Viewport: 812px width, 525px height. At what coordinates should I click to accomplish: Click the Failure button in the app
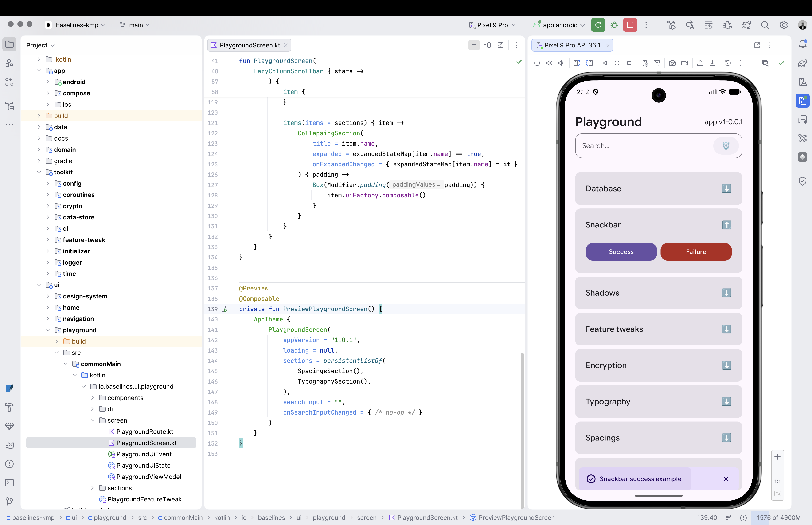[x=696, y=252]
